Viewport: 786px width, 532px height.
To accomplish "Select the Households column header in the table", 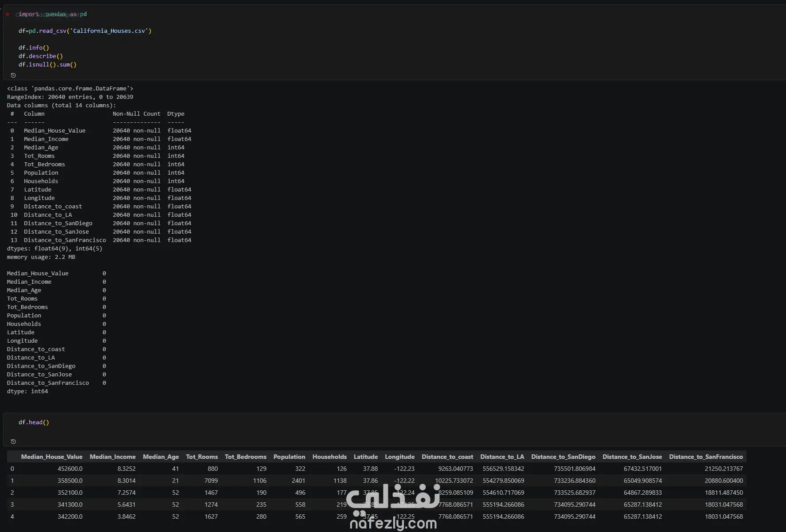I will click(x=329, y=457).
